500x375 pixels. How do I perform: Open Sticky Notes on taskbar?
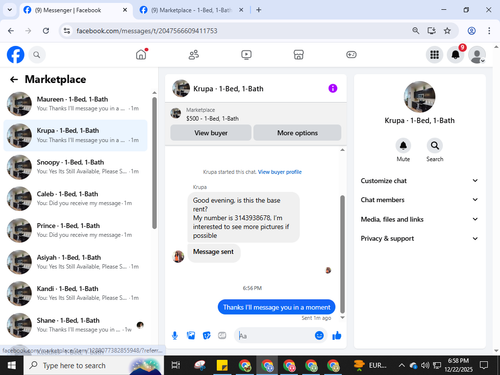222,365
